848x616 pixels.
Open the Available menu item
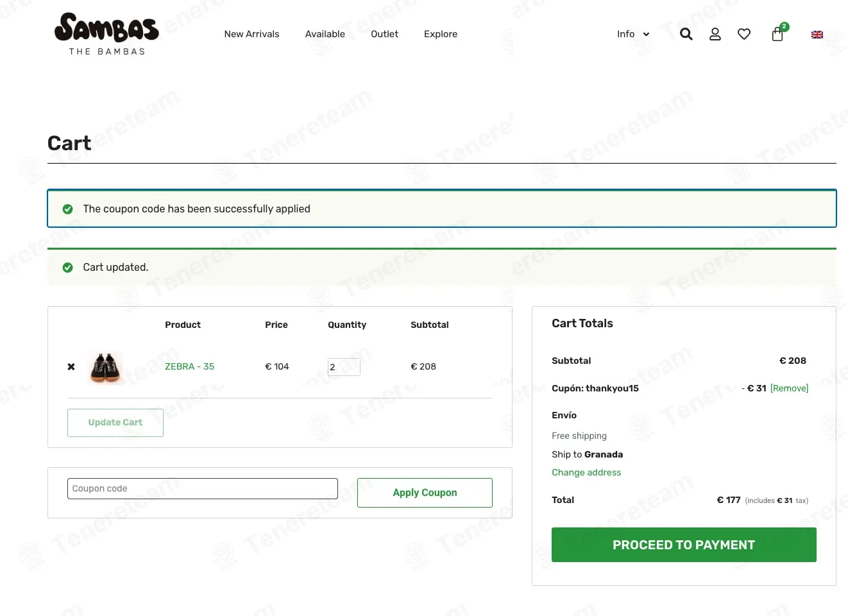[325, 34]
